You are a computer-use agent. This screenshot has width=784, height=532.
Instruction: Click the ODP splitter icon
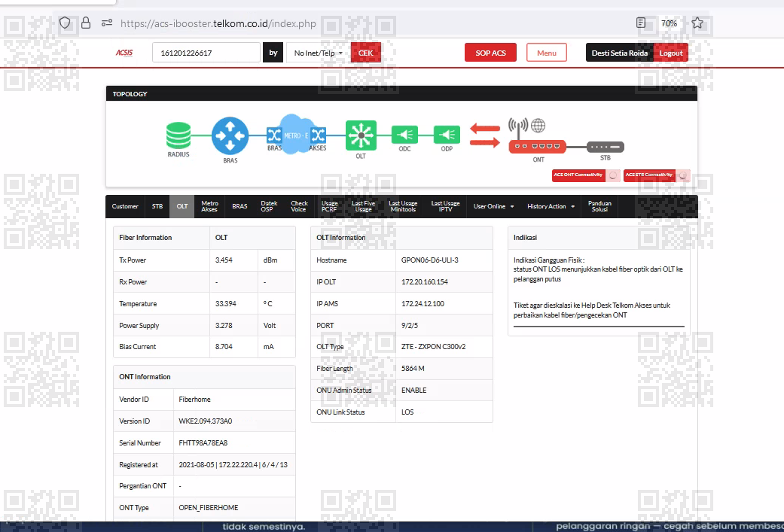pos(447,135)
